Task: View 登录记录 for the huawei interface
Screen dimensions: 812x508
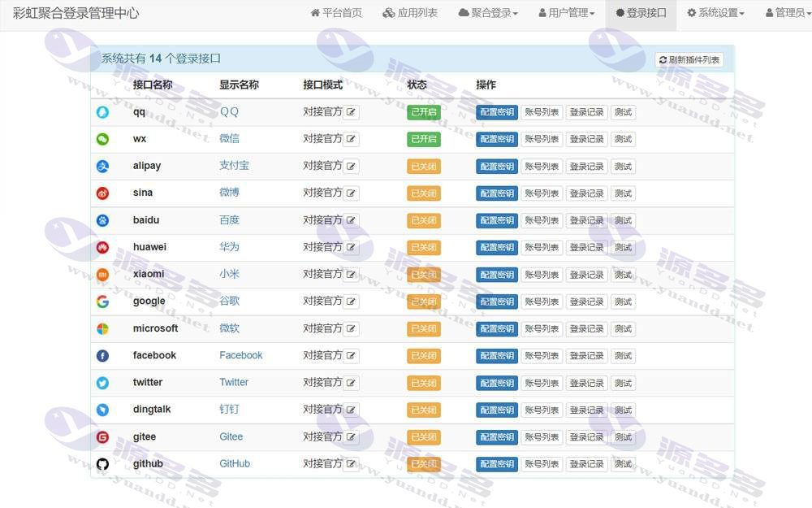Action: tap(587, 247)
